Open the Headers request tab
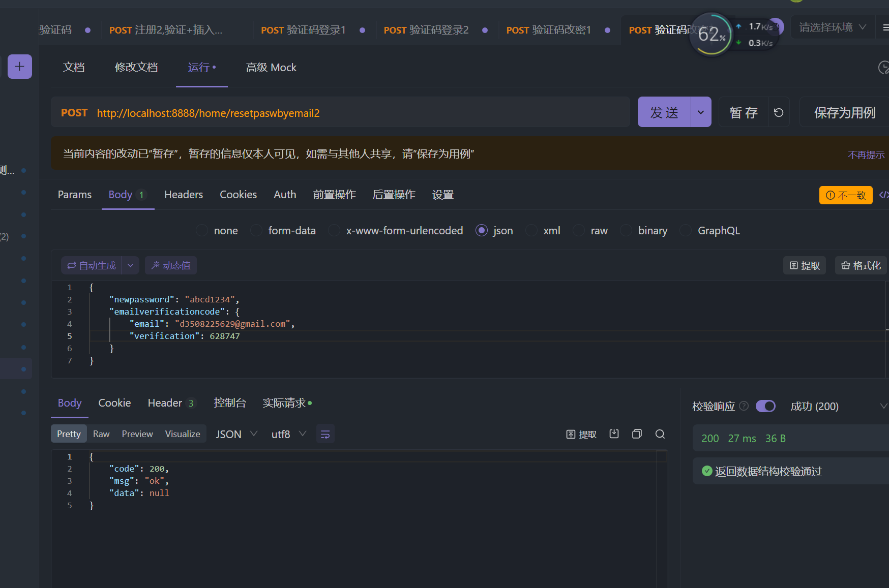The image size is (889, 588). [x=184, y=195]
